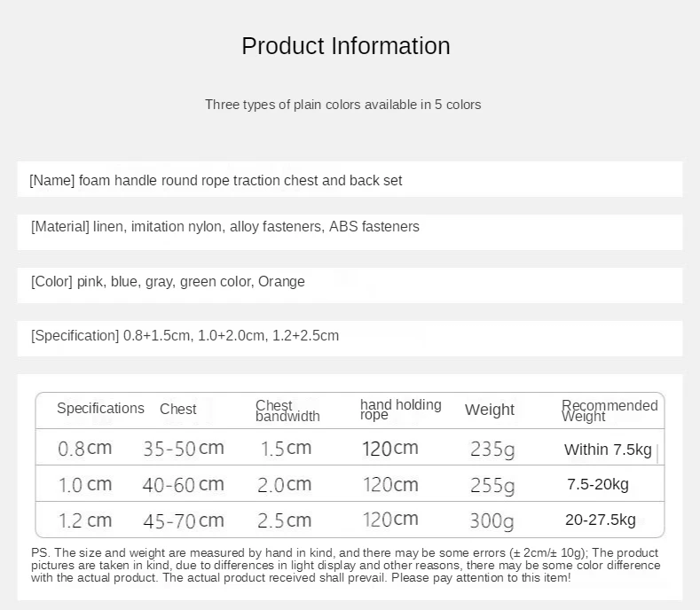Click the [Name] foam handle description row

(x=216, y=180)
